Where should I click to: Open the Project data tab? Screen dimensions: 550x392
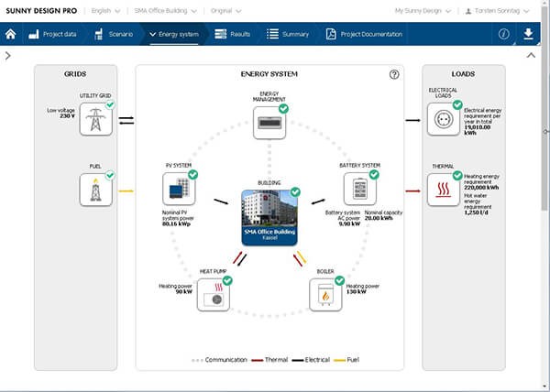click(x=53, y=34)
